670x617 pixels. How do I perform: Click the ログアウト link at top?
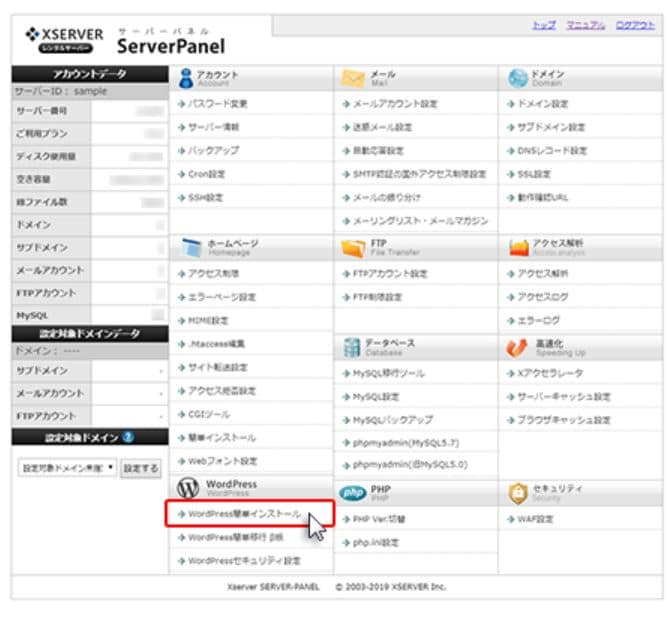point(636,25)
